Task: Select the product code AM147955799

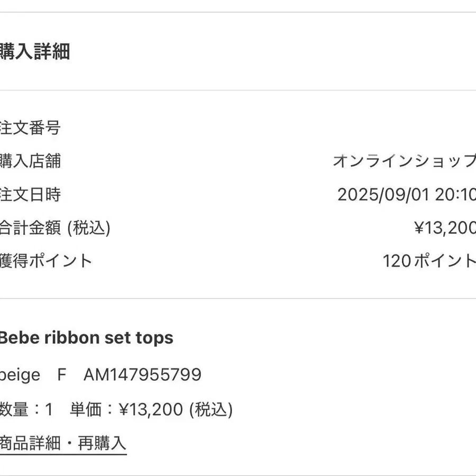Action: tap(142, 375)
